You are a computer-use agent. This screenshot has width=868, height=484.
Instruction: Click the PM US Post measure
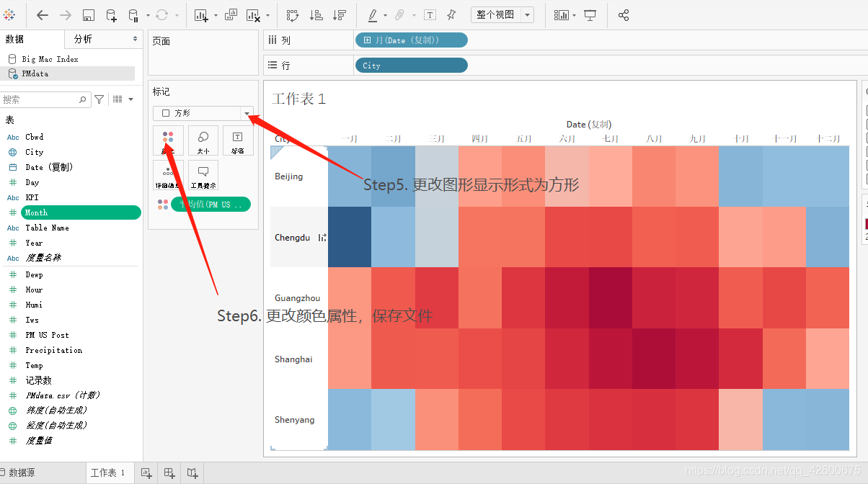pyautogui.click(x=48, y=335)
